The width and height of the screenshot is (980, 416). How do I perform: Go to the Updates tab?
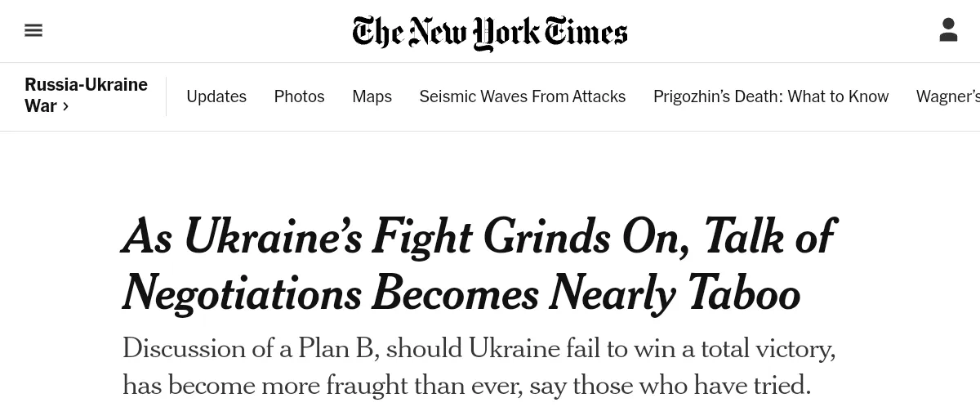click(216, 96)
